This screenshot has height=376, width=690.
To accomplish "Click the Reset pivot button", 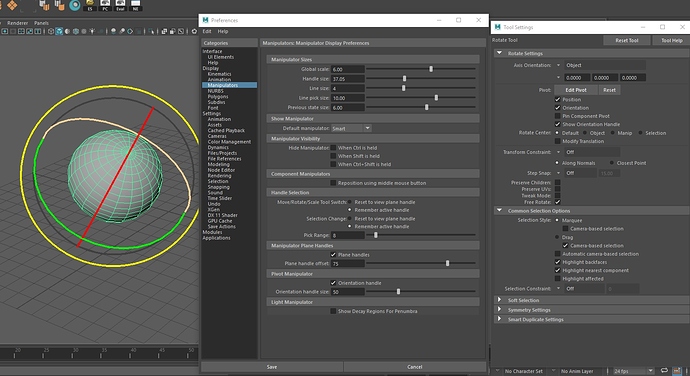I will point(609,90).
